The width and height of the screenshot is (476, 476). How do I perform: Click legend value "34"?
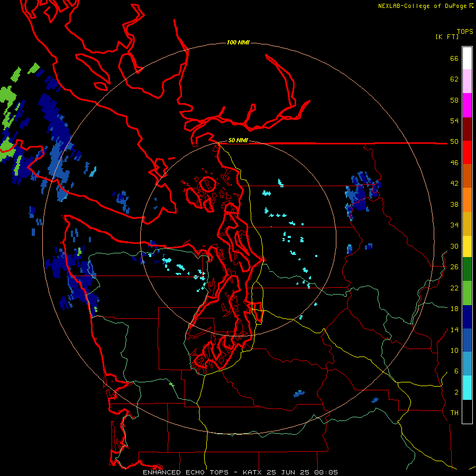[x=454, y=225]
